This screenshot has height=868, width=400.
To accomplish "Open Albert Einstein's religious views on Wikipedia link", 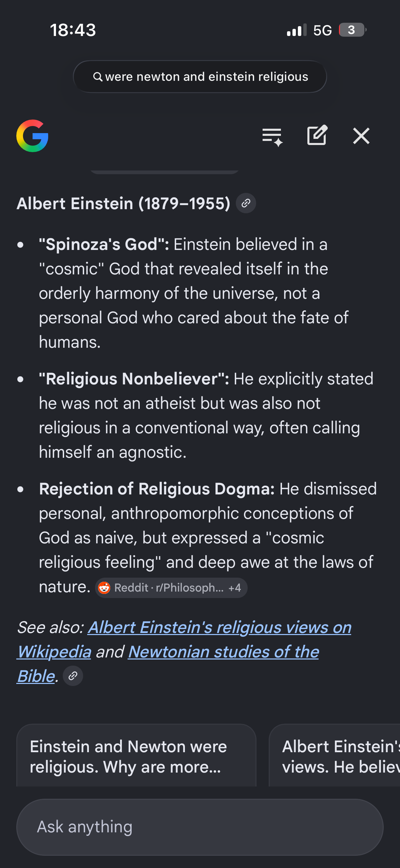I will coord(184,639).
